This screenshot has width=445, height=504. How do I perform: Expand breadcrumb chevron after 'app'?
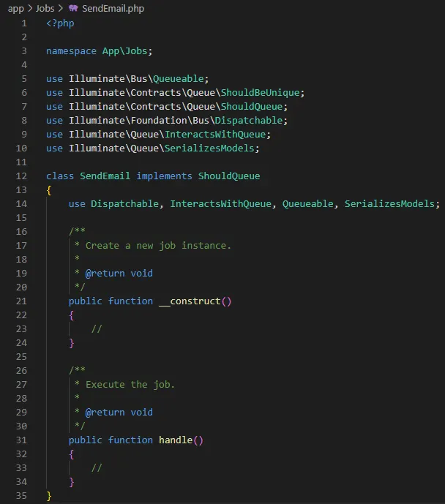click(x=30, y=8)
